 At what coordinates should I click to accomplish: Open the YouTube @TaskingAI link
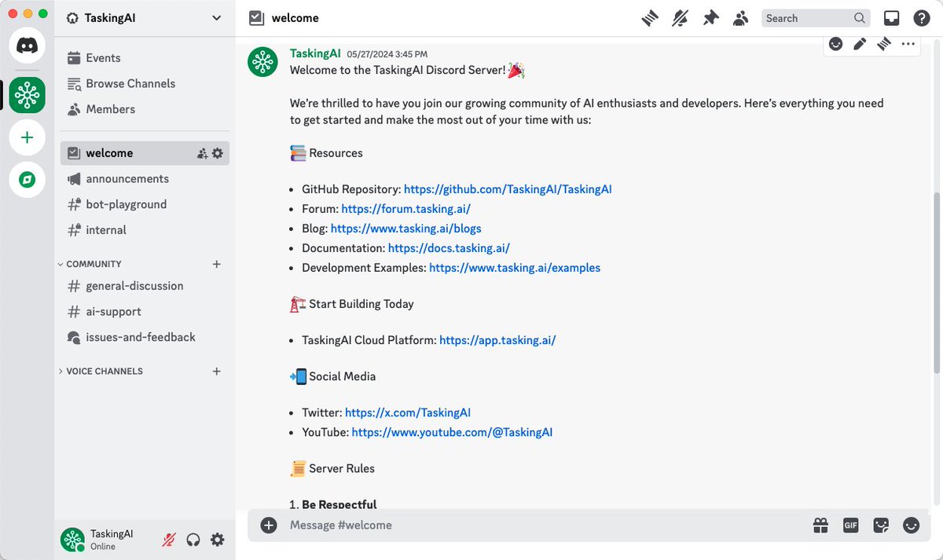[x=452, y=433]
